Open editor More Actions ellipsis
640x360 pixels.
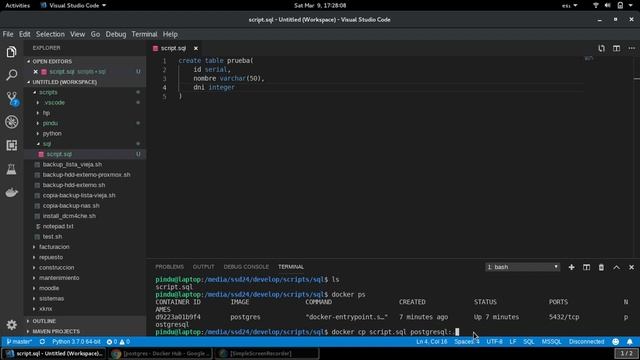pyautogui.click(x=631, y=48)
